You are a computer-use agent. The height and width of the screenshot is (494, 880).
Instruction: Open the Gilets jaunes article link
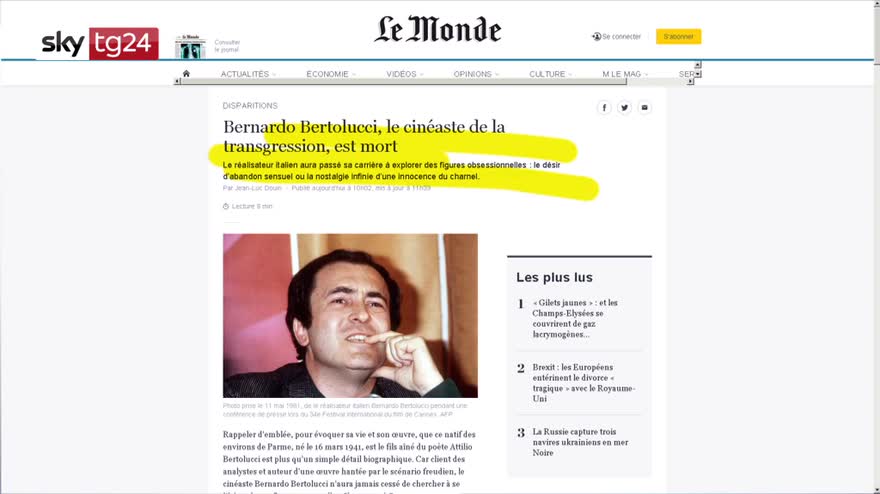(x=575, y=318)
